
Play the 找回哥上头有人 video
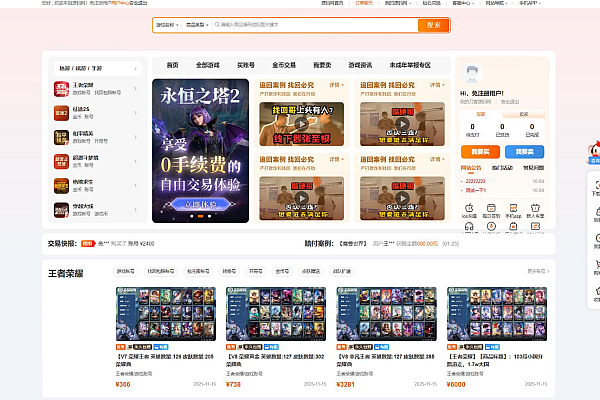pos(302,124)
